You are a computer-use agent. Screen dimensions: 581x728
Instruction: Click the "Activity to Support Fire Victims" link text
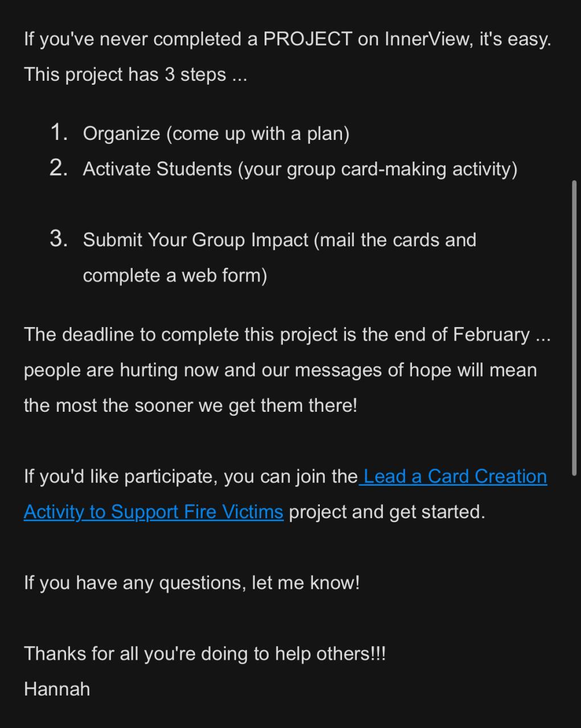(x=154, y=512)
